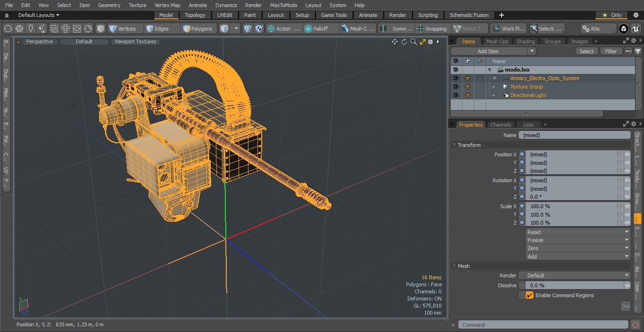Toggle Snapping on

click(x=432, y=29)
